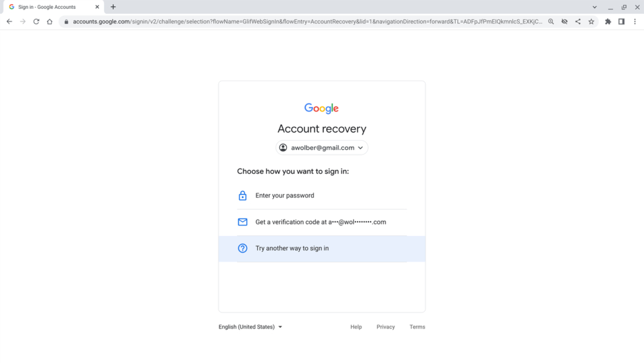This screenshot has height=363, width=644.
Task: Go back to the previous page
Action: tap(9, 21)
